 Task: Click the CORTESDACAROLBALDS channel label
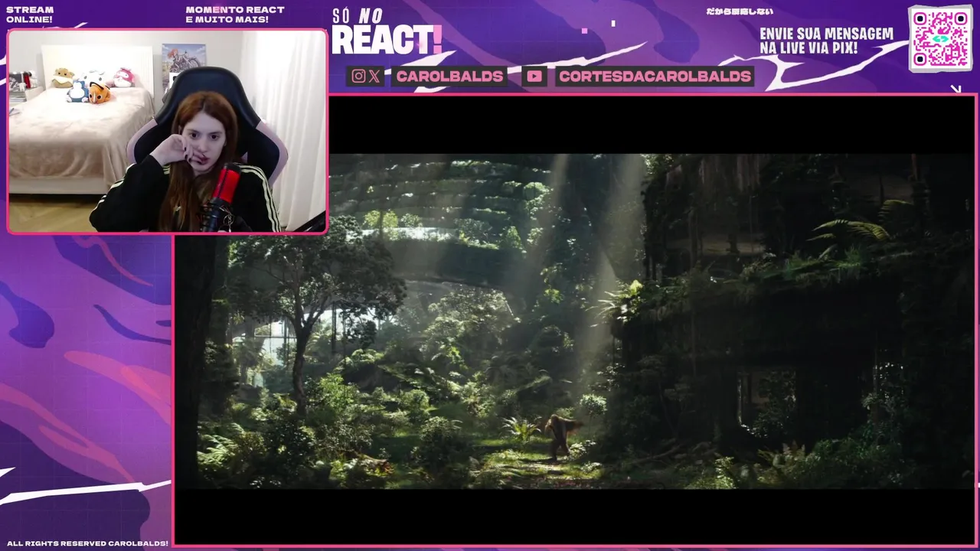pos(655,76)
